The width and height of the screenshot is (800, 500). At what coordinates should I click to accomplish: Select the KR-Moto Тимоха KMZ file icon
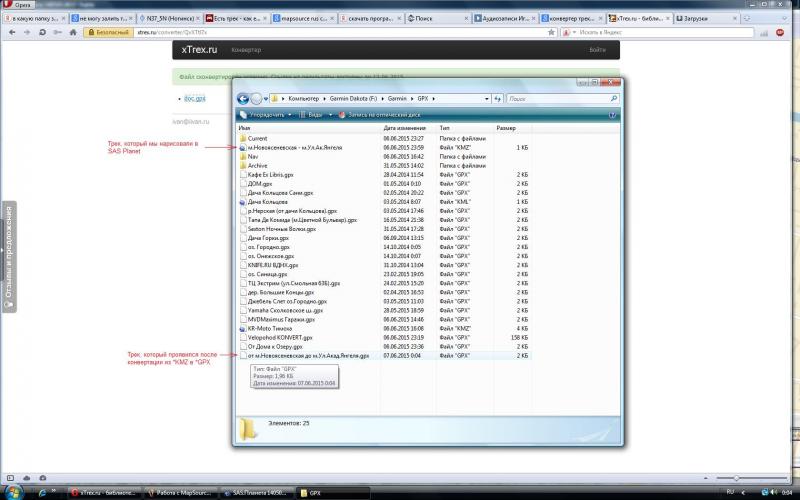[243, 328]
